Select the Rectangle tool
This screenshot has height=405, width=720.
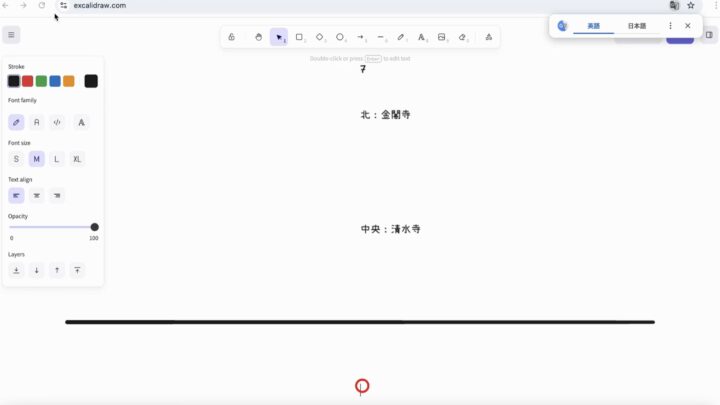coord(299,37)
